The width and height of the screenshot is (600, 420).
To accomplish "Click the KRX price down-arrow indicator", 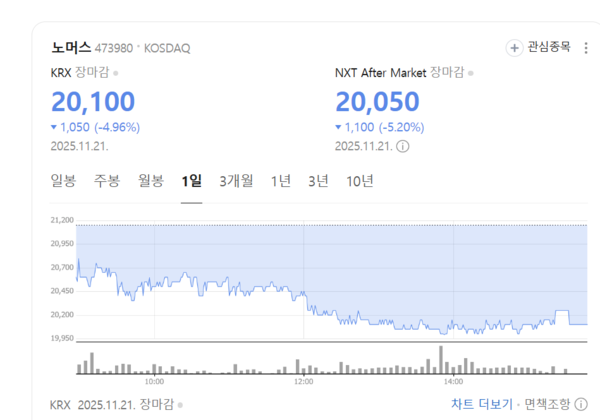I will (x=53, y=127).
